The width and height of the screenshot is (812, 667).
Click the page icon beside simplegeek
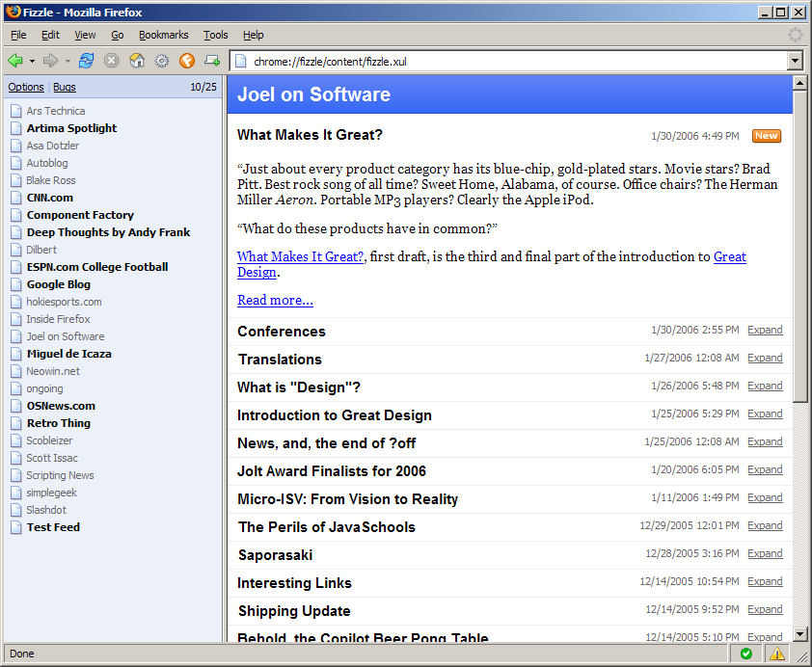pyautogui.click(x=16, y=493)
